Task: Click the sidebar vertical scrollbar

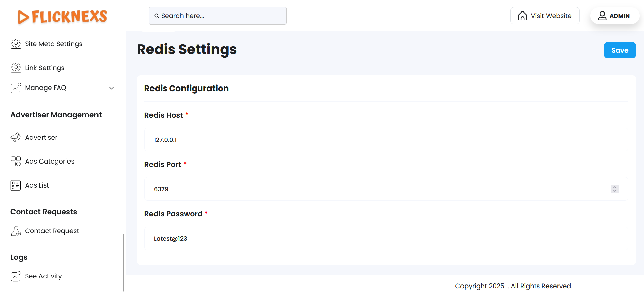Action: [124, 262]
